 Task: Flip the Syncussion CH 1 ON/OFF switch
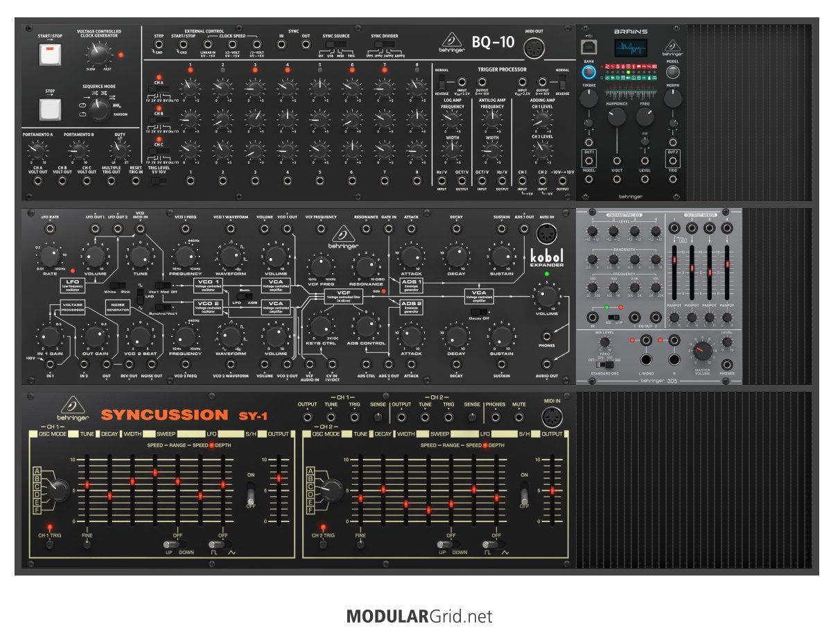point(251,496)
